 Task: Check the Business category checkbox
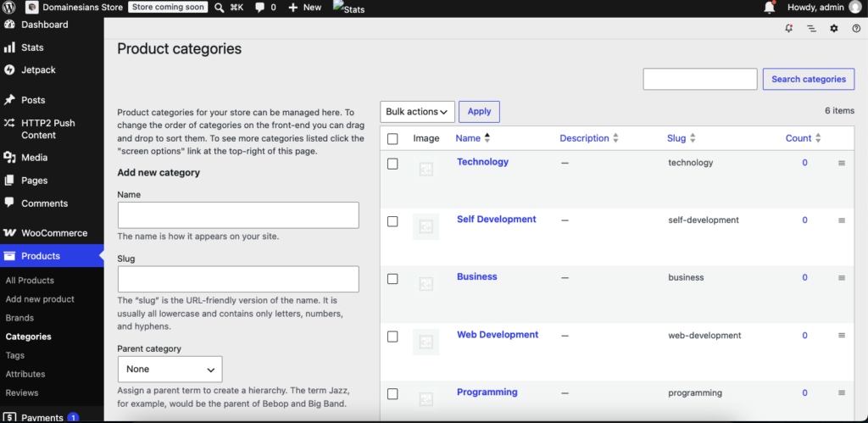point(392,279)
